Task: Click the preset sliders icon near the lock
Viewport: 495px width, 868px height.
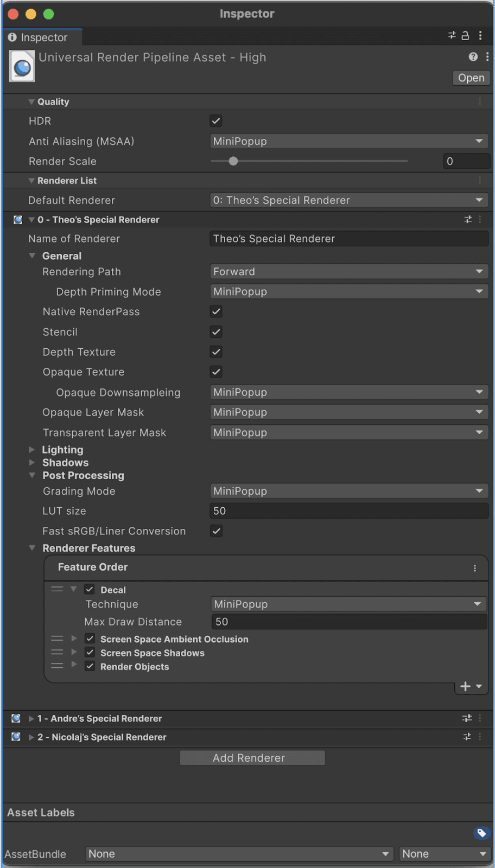Action: 452,35
